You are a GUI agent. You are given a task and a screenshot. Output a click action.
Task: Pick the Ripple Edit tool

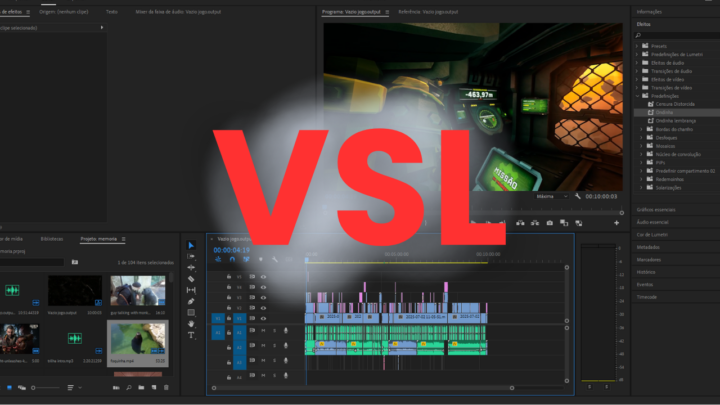(191, 268)
